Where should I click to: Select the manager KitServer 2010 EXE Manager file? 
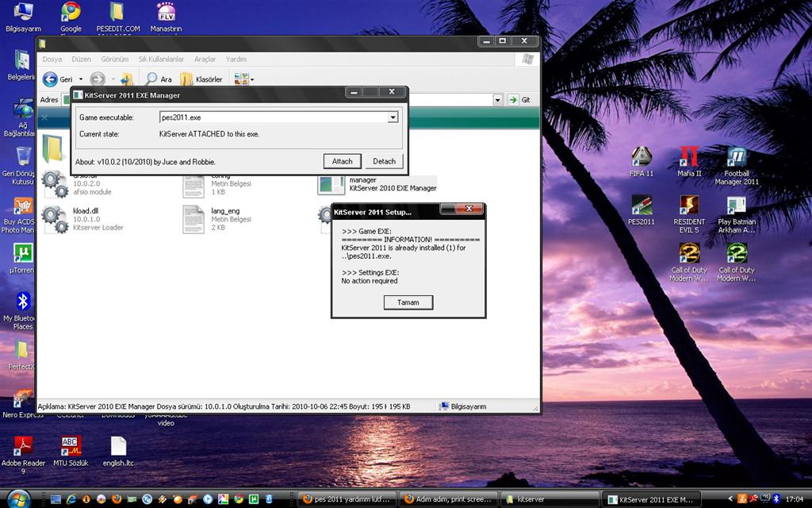click(x=377, y=184)
